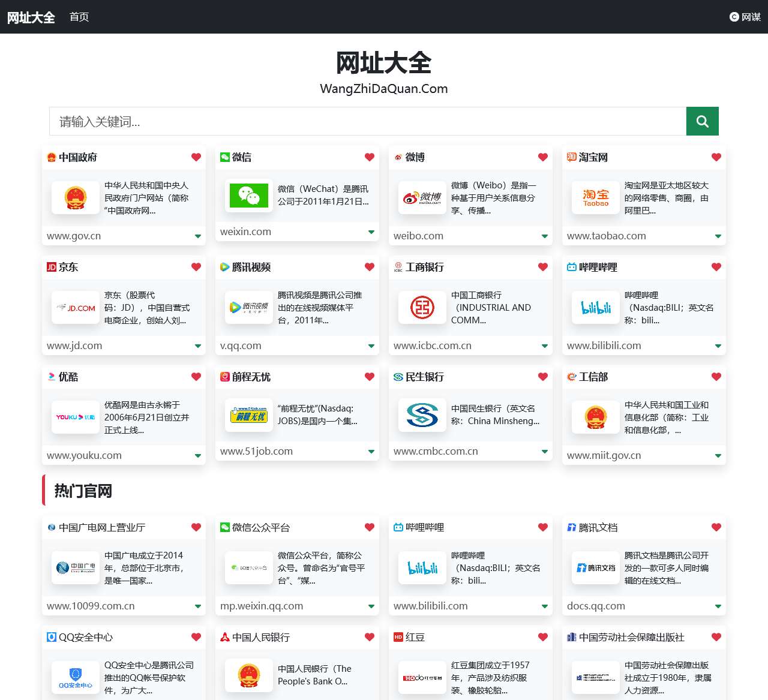Click the 腾讯视频 logo image
This screenshot has width=768, height=700.
249,308
